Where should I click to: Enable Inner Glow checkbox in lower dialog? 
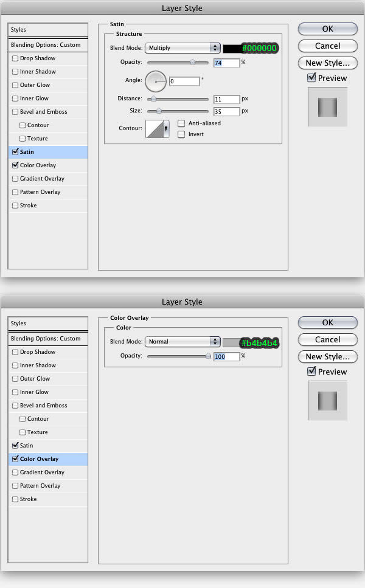click(x=15, y=392)
